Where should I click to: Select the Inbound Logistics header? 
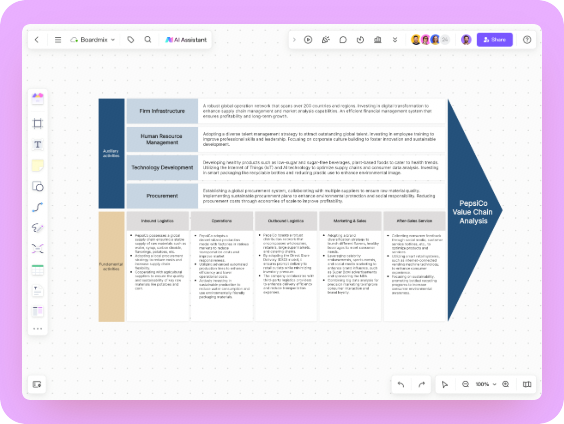(158, 221)
